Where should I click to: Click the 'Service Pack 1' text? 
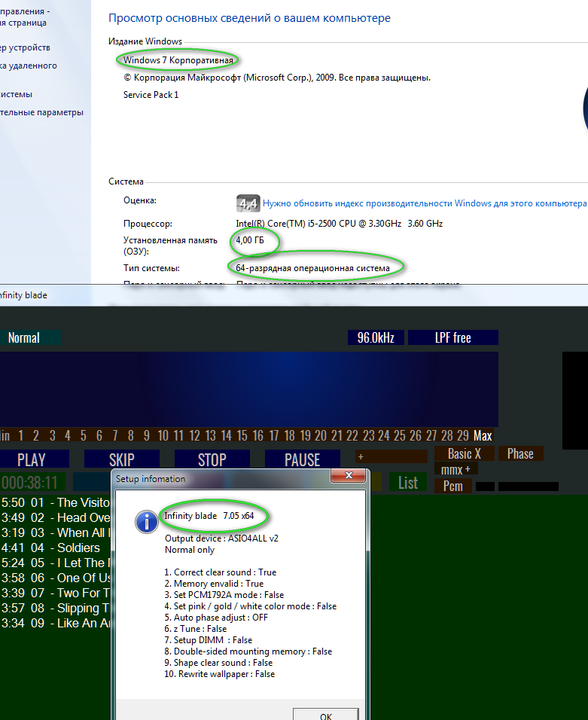tap(151, 95)
